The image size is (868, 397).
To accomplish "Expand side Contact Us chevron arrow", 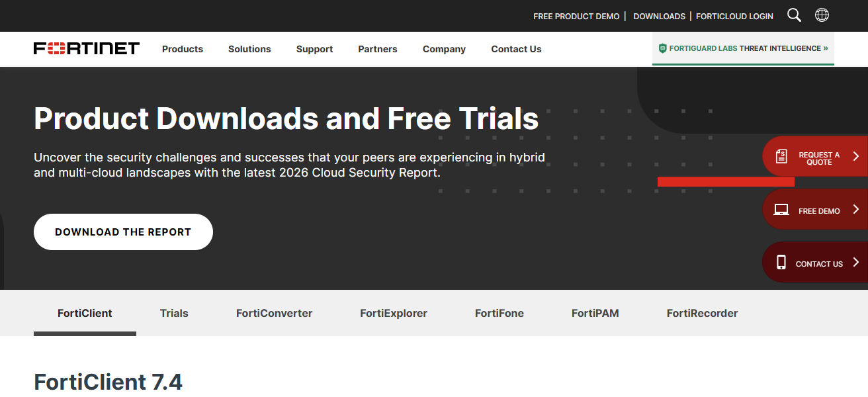I will [x=855, y=262].
